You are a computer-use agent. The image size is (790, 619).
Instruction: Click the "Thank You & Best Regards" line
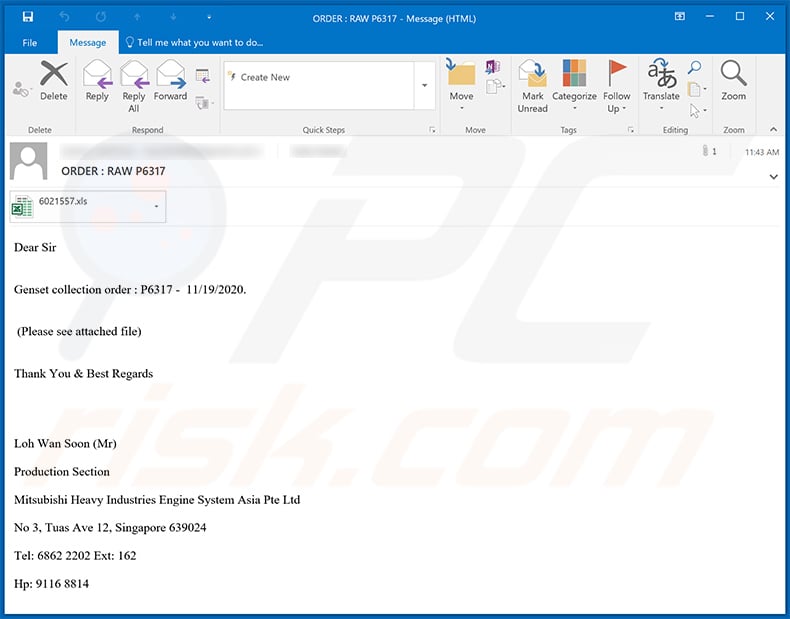[84, 374]
